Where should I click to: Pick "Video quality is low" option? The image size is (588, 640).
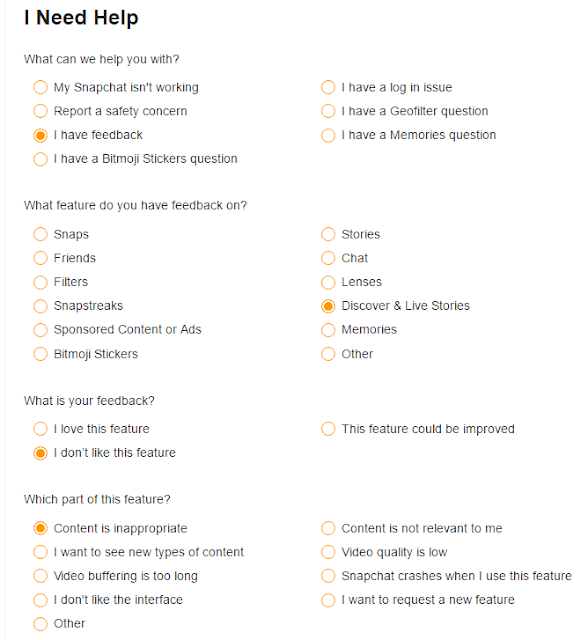[x=328, y=552]
